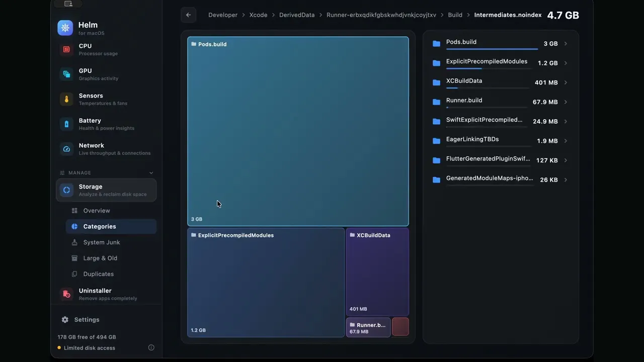Viewport: 644px width, 362px height.
Task: Click the Settings gear icon
Action: tap(65, 320)
